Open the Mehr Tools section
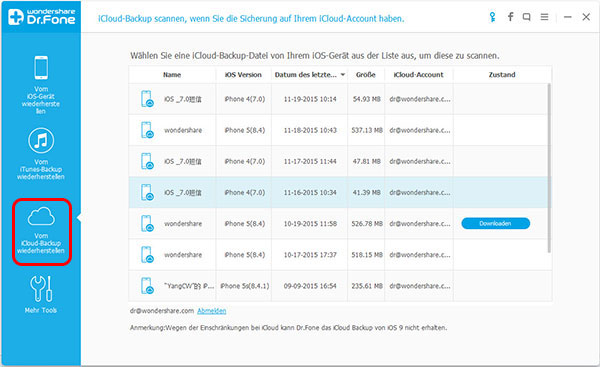Screen dimensions: 600x367 coord(41,295)
